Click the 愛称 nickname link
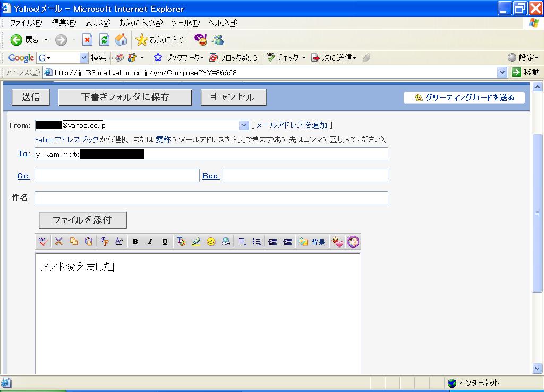Screen dimensions: 544x392 [x=163, y=140]
